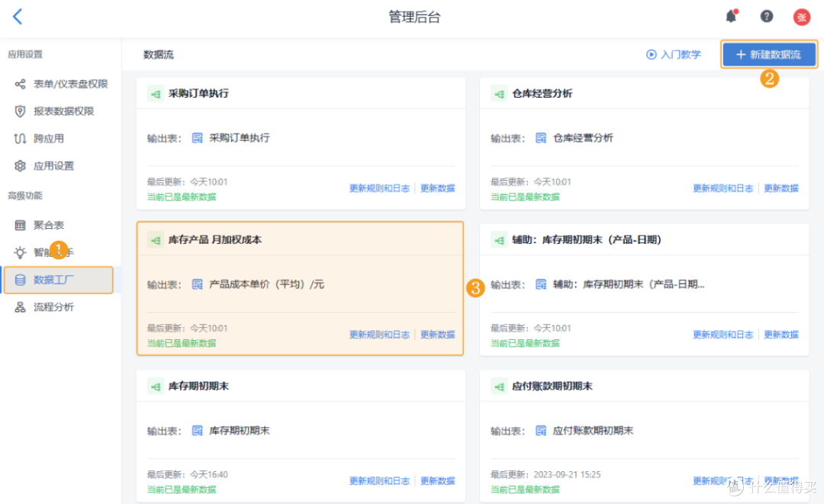This screenshot has width=824, height=504.
Task: Click the 数据流 heading
Action: click(159, 55)
